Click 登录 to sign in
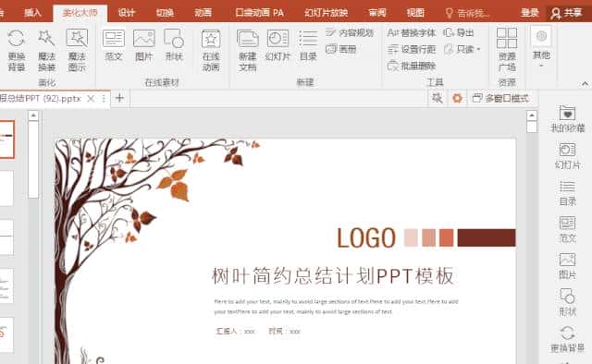 530,13
